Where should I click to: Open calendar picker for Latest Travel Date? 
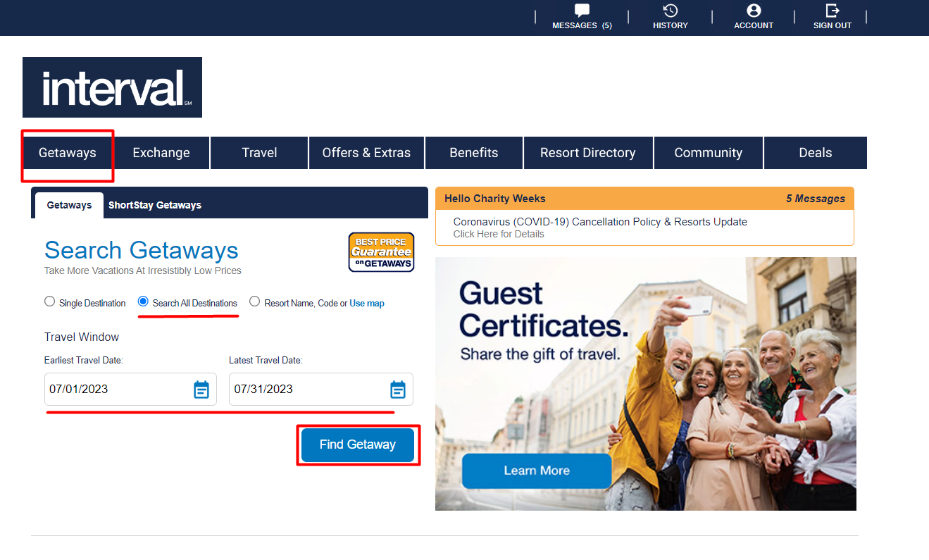tap(398, 390)
